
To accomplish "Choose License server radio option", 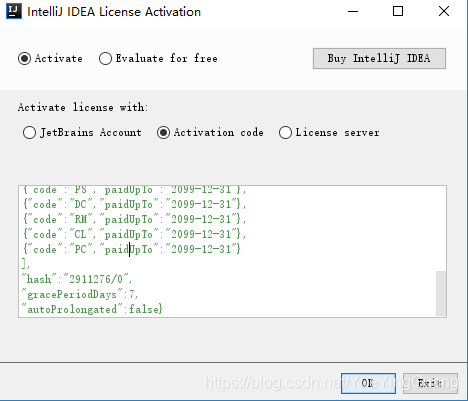I will tap(329, 133).
